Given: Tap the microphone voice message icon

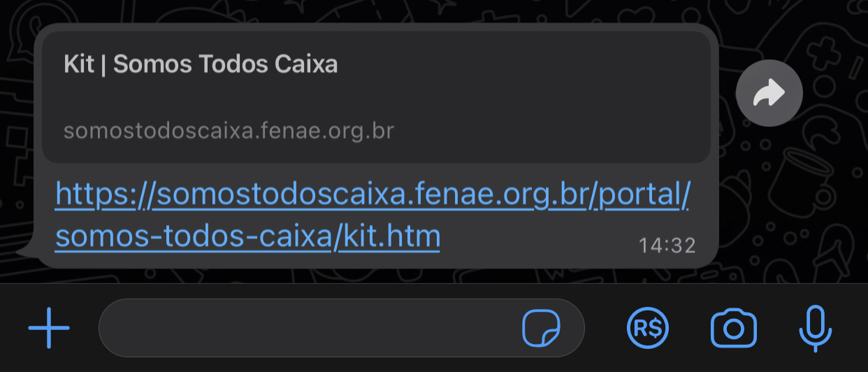Looking at the screenshot, I should point(815,329).
